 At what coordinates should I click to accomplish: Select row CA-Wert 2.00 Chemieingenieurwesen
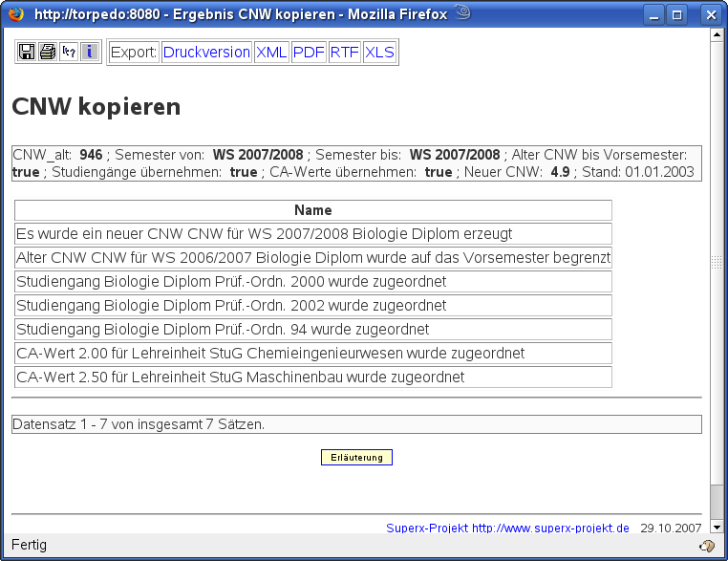[313, 353]
